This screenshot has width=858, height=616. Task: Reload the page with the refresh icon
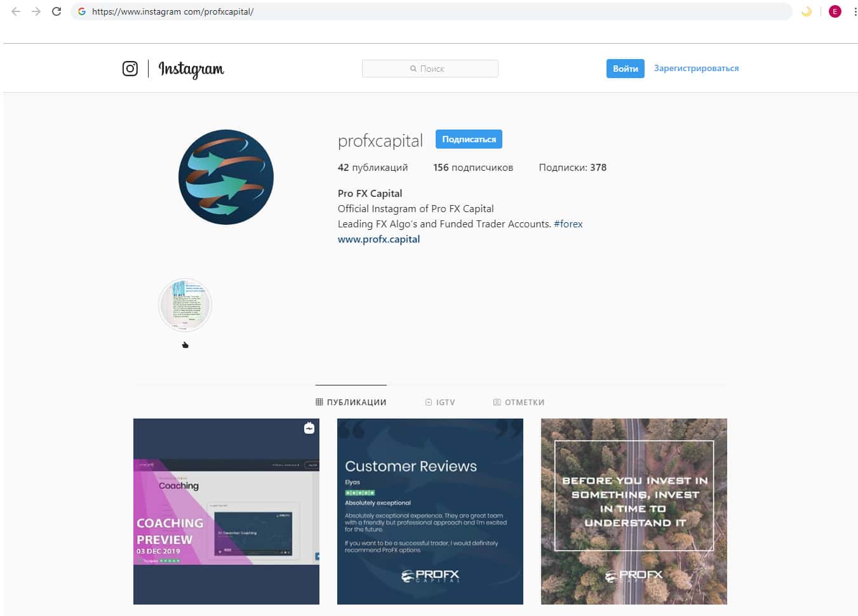coord(57,11)
